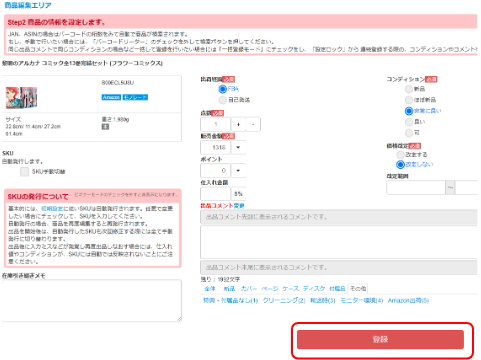Screen dimensions: 481x360
Task: Click the main listing comment textarea
Action: 339,242
